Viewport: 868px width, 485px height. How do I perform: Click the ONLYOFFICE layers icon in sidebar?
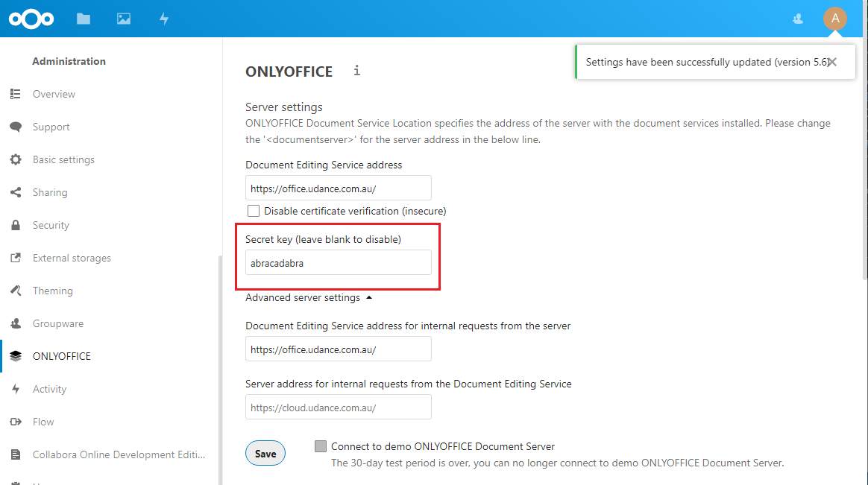pos(16,356)
